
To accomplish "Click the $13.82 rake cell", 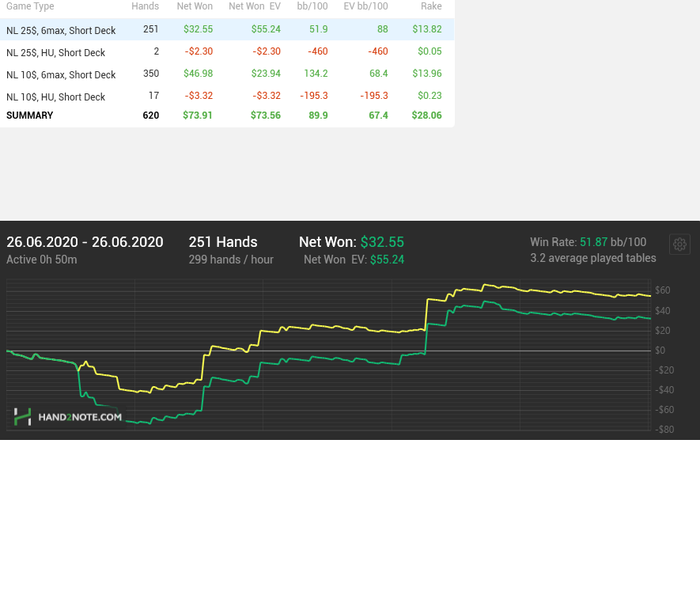I will tap(427, 29).
